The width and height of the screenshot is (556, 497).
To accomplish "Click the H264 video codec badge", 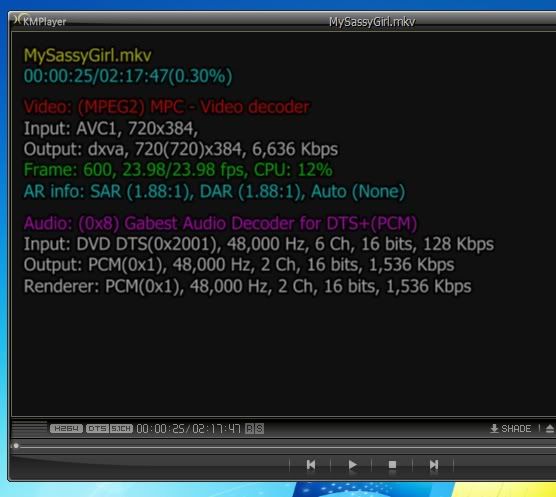I will pos(66,429).
